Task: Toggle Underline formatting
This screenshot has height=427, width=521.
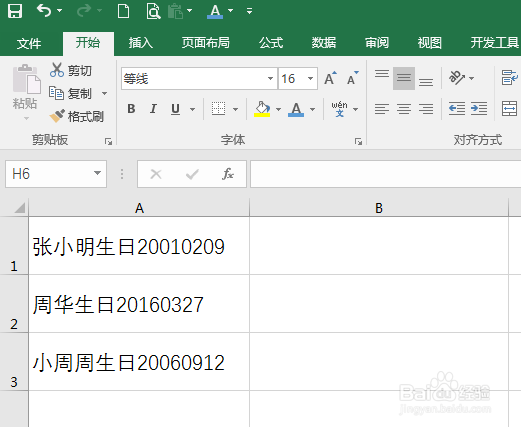Action: [x=175, y=109]
